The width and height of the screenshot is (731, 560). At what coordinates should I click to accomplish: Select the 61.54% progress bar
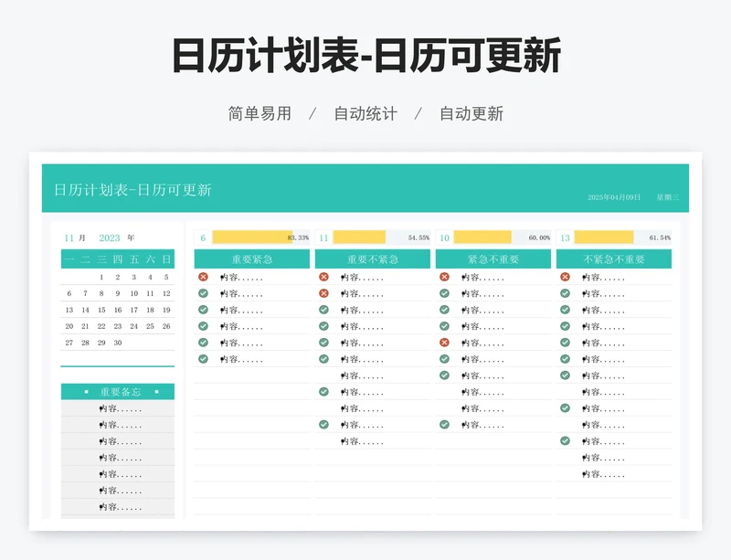(623, 238)
